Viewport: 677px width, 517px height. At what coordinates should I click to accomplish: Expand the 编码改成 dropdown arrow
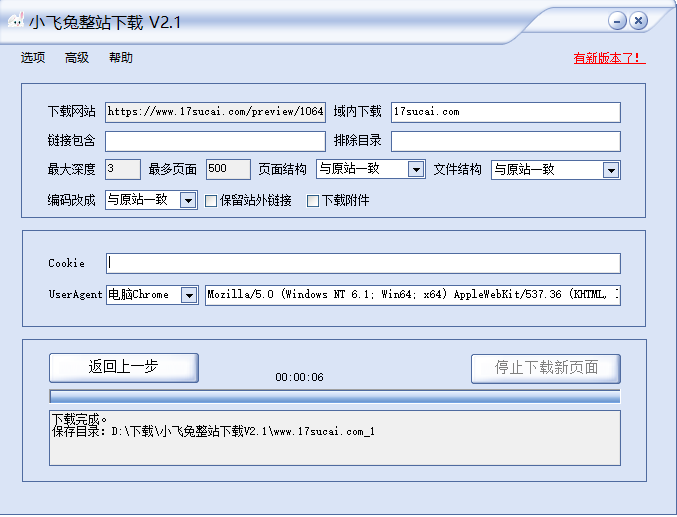tap(188, 200)
